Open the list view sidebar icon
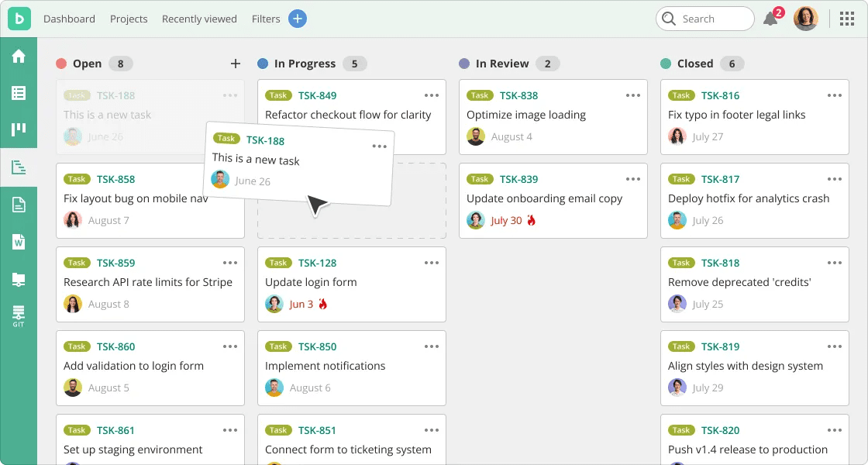The image size is (868, 465). [19, 93]
